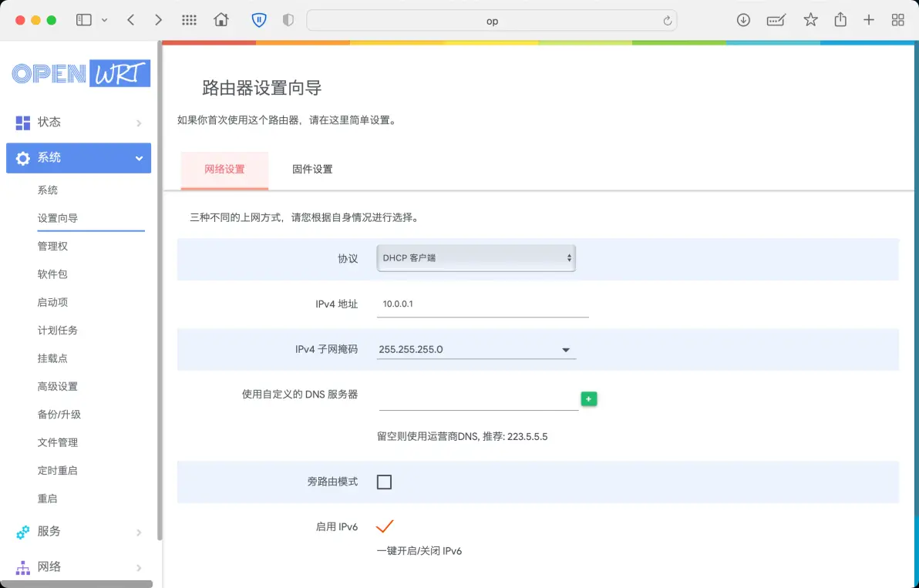919x588 pixels.
Task: Open 重启 in sidebar
Action: pyautogui.click(x=48, y=499)
